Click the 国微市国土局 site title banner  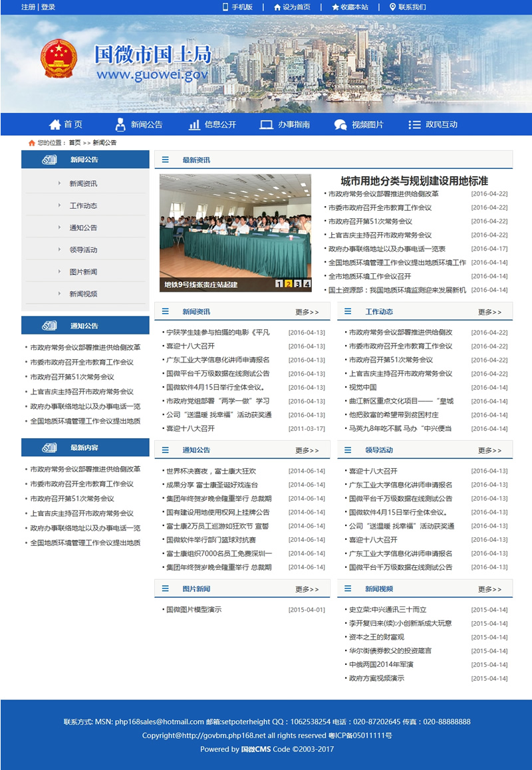[x=153, y=54]
